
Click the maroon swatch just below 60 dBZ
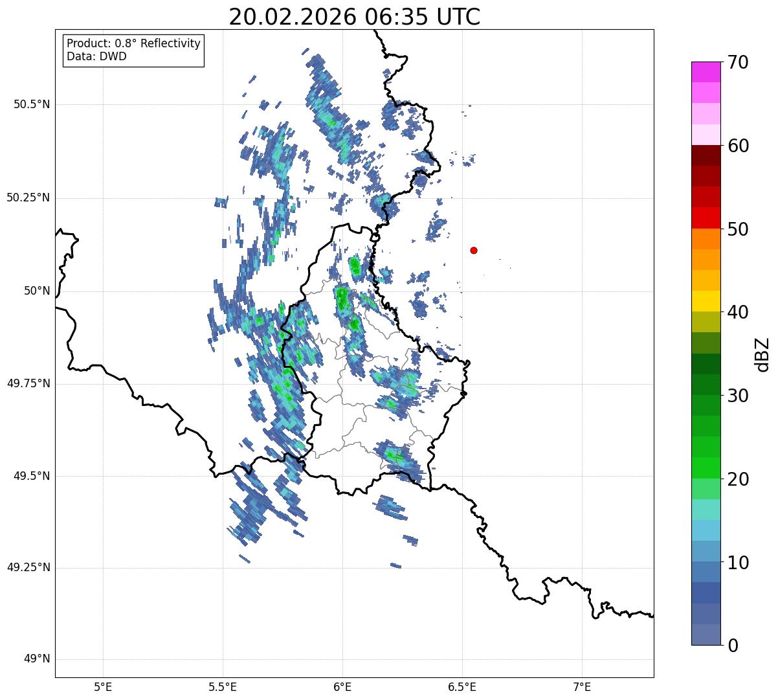pyautogui.click(x=706, y=155)
